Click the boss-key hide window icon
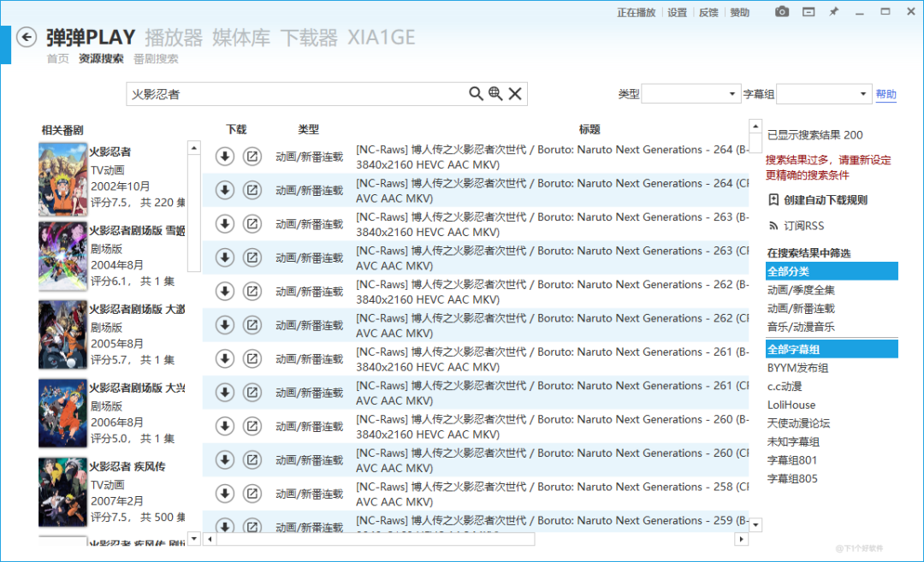The width and height of the screenshot is (924, 562). coord(808,11)
